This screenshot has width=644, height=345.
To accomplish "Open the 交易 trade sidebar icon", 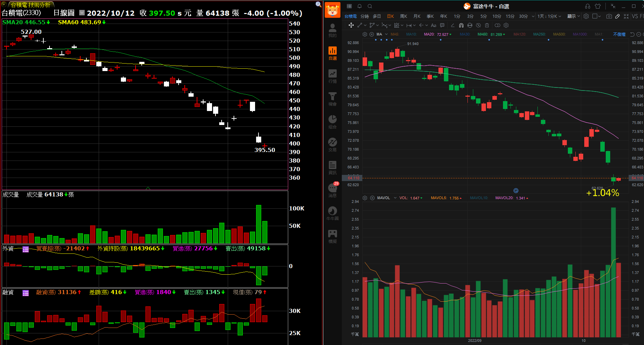I will [x=332, y=145].
